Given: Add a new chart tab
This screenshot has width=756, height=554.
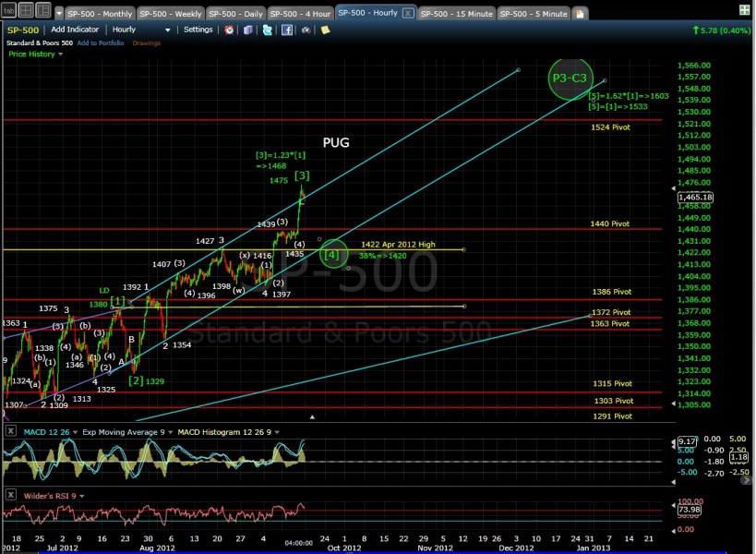Looking at the screenshot, I should (580, 14).
